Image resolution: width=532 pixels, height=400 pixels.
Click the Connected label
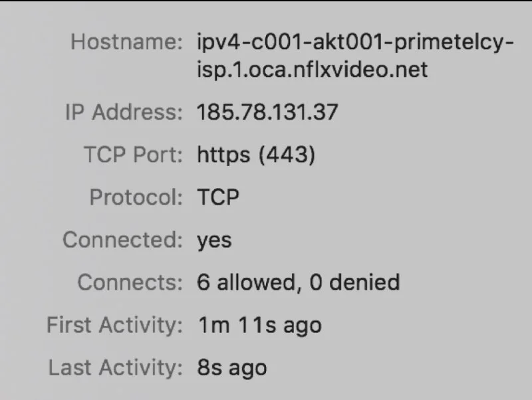122,240
